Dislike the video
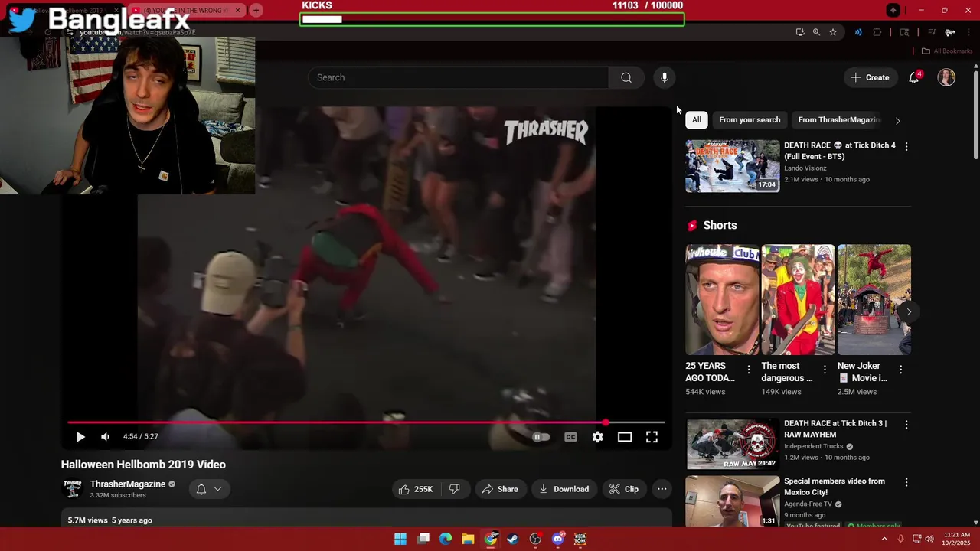 454,489
